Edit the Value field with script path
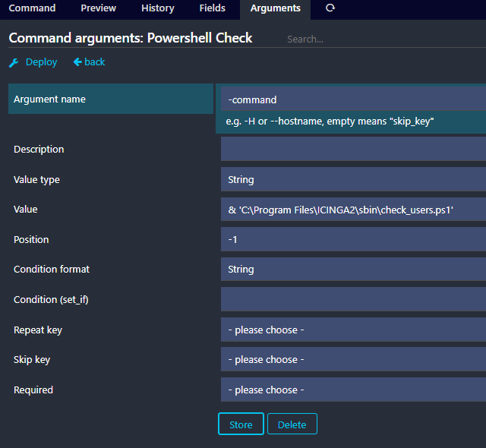 pyautogui.click(x=353, y=210)
